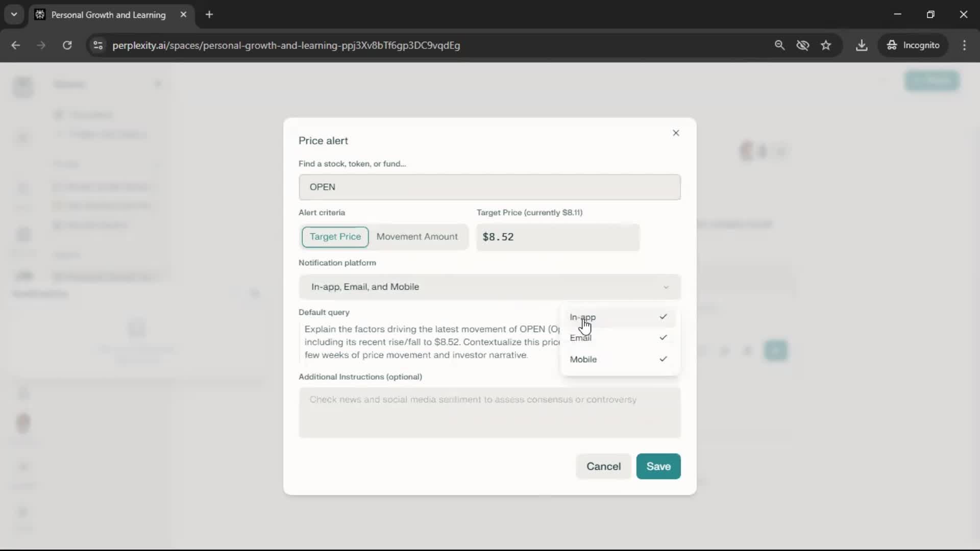Screen dimensions: 980x551
Task: Close the Price alert dialog
Action: click(x=676, y=133)
